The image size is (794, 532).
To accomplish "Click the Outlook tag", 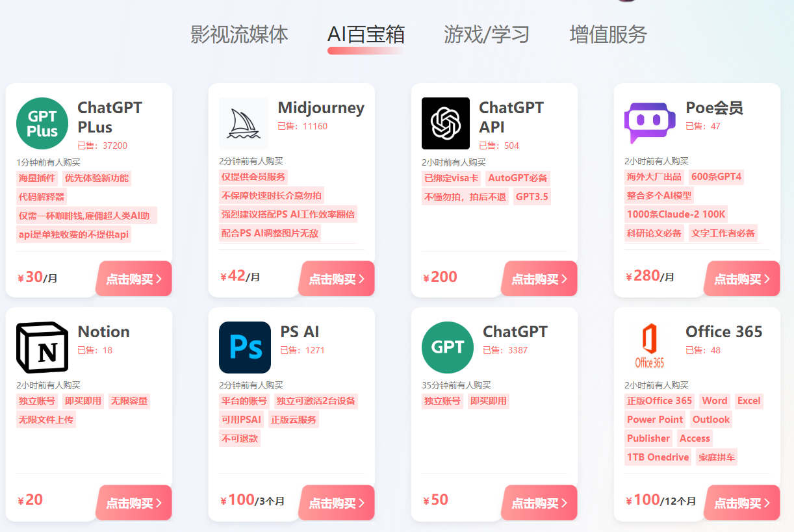I will click(x=711, y=420).
